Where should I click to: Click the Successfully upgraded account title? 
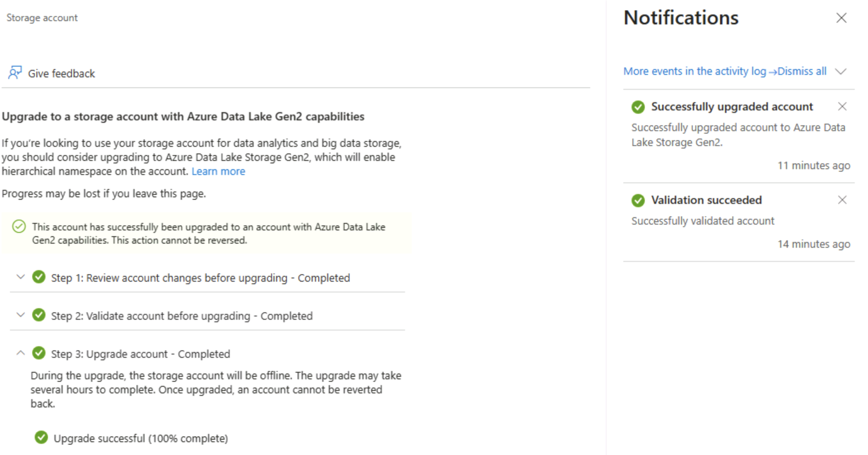click(x=732, y=107)
